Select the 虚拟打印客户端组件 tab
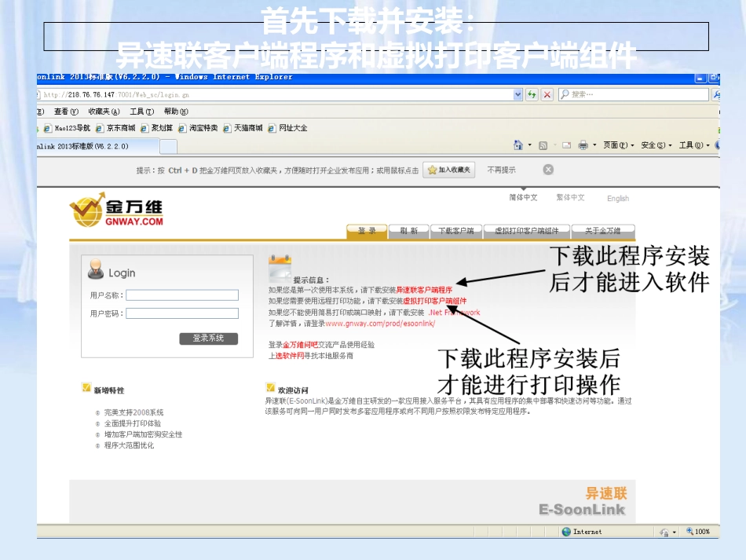The image size is (746, 560). [x=526, y=231]
